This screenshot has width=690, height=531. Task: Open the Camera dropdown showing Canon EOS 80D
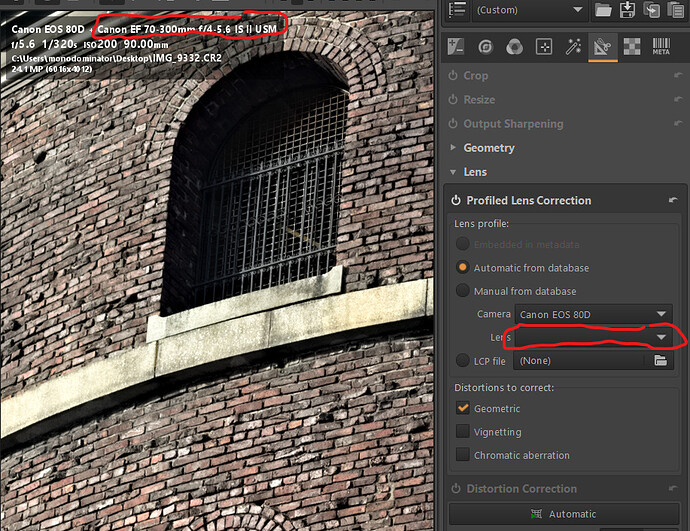pos(594,314)
